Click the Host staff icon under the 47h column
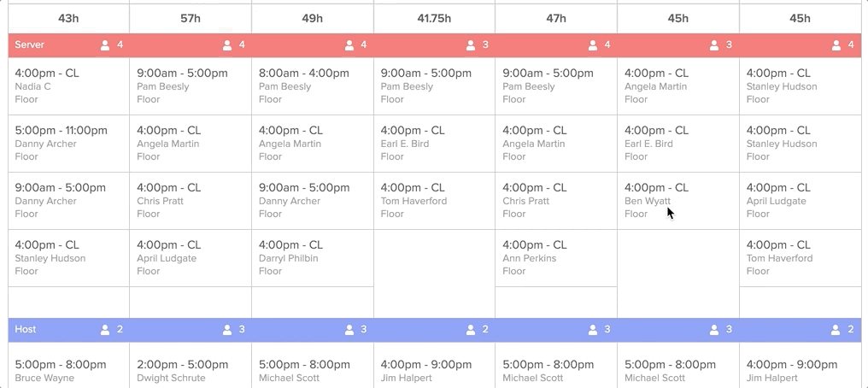868x388 pixels. point(593,330)
